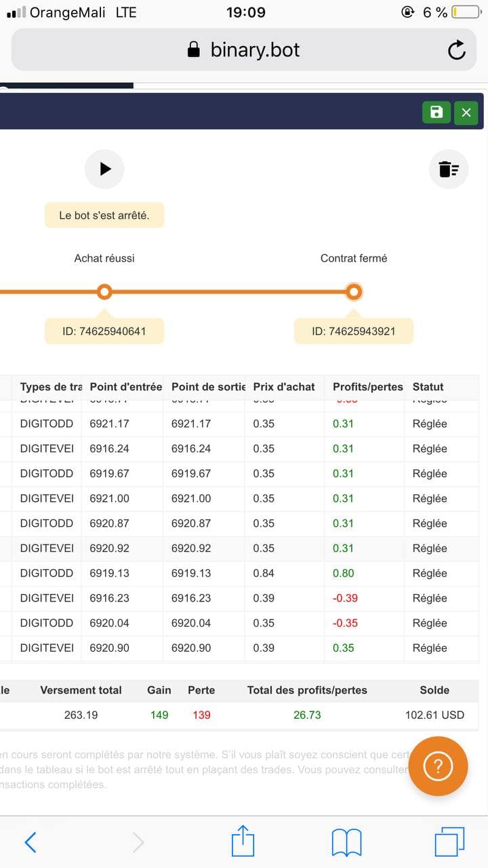Open help with the orange question mark button
The image size is (488, 868).
point(438,766)
